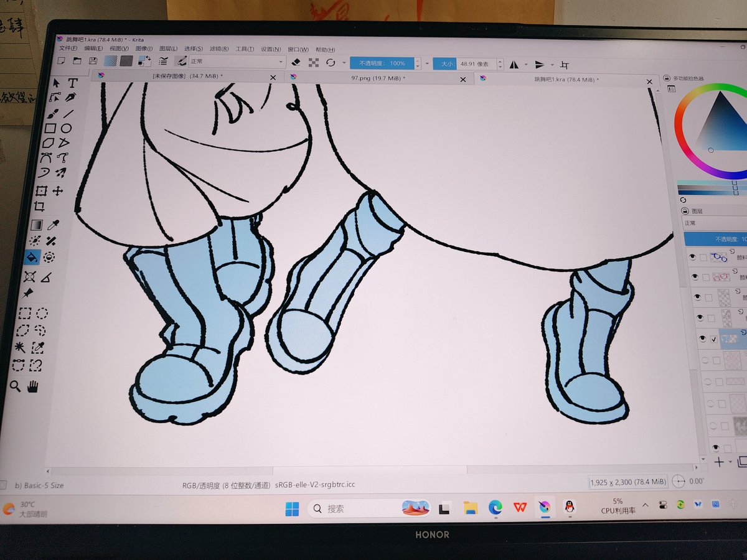Select the highlighted Fill bucket tool
Screen dimensions: 747x560
pos(32,257)
